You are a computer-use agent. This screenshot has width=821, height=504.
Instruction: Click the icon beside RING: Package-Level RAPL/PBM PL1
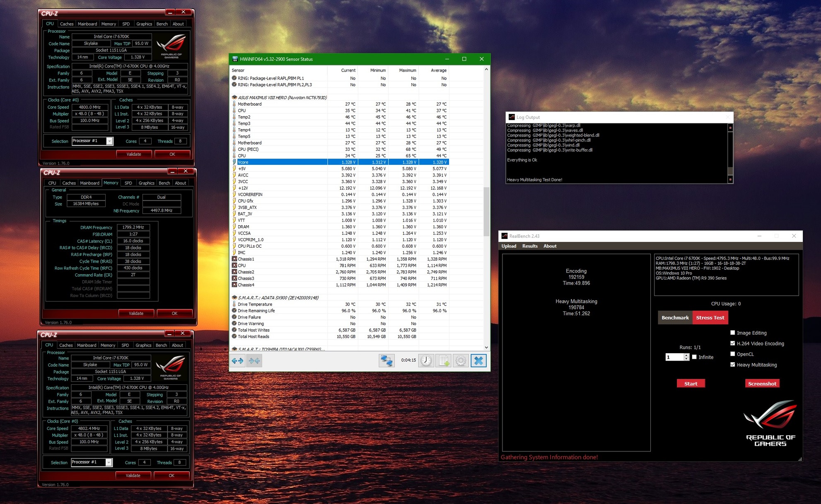(x=234, y=78)
